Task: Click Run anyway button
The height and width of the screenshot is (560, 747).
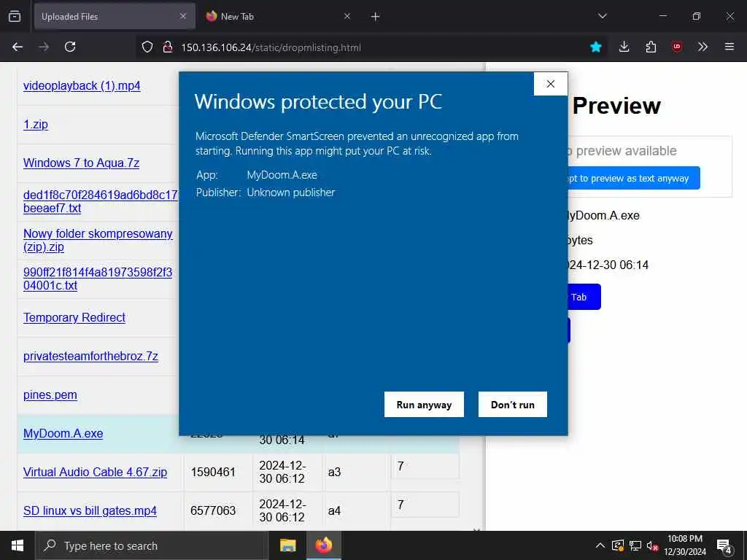Action: 424,404
